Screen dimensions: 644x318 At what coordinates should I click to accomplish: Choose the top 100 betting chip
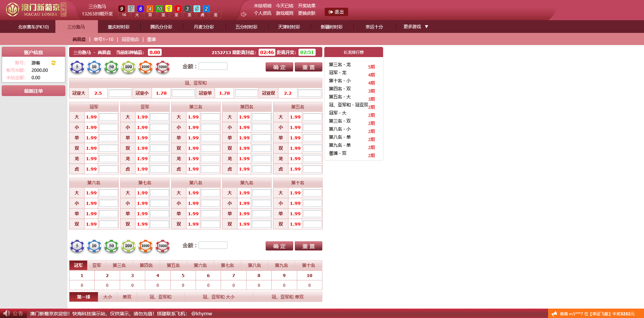[x=128, y=67]
